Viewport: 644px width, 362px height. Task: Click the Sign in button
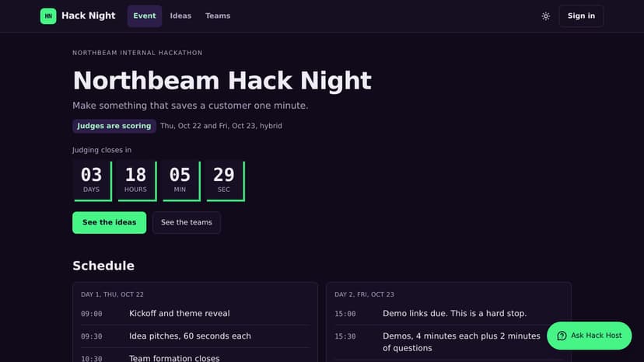coord(581,16)
